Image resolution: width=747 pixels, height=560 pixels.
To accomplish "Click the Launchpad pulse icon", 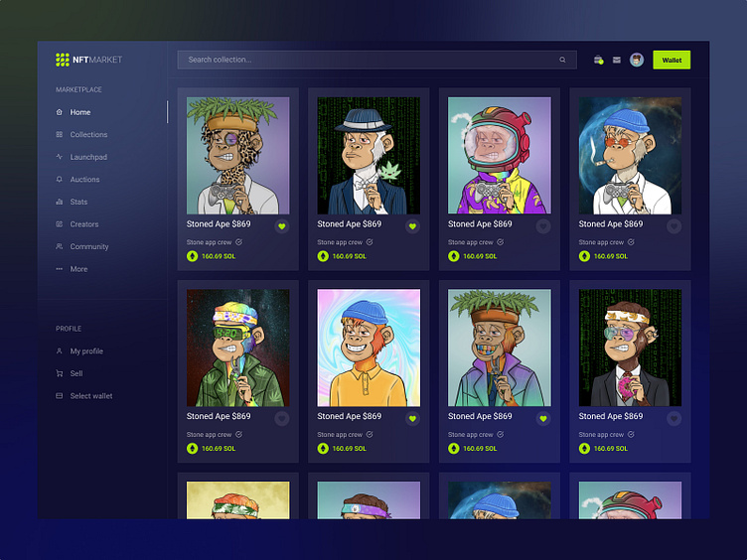I will [59, 157].
